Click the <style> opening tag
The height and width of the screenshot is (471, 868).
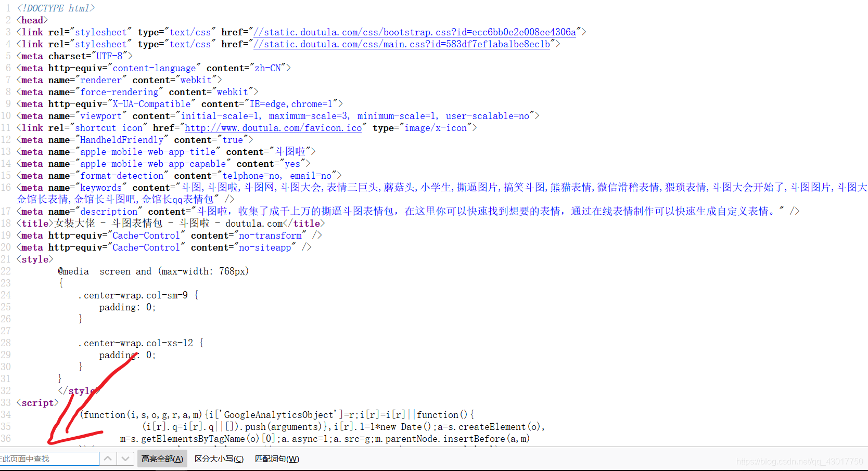pos(35,259)
